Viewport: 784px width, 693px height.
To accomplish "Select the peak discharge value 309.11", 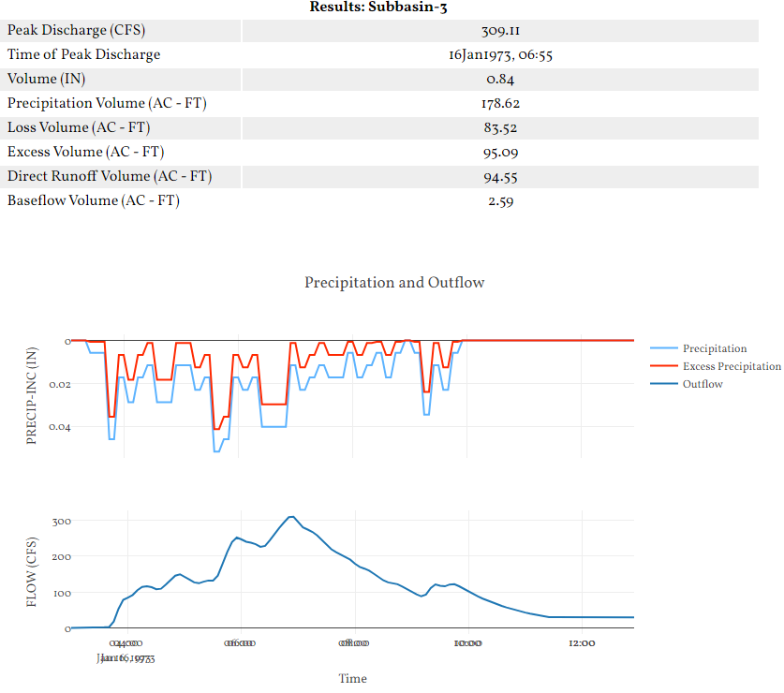I will tap(500, 31).
